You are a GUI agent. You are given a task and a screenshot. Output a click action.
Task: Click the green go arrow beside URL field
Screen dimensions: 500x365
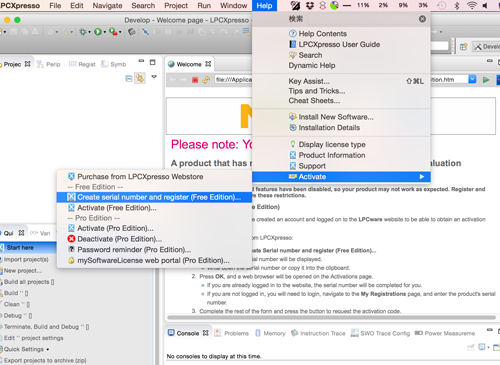click(x=486, y=80)
